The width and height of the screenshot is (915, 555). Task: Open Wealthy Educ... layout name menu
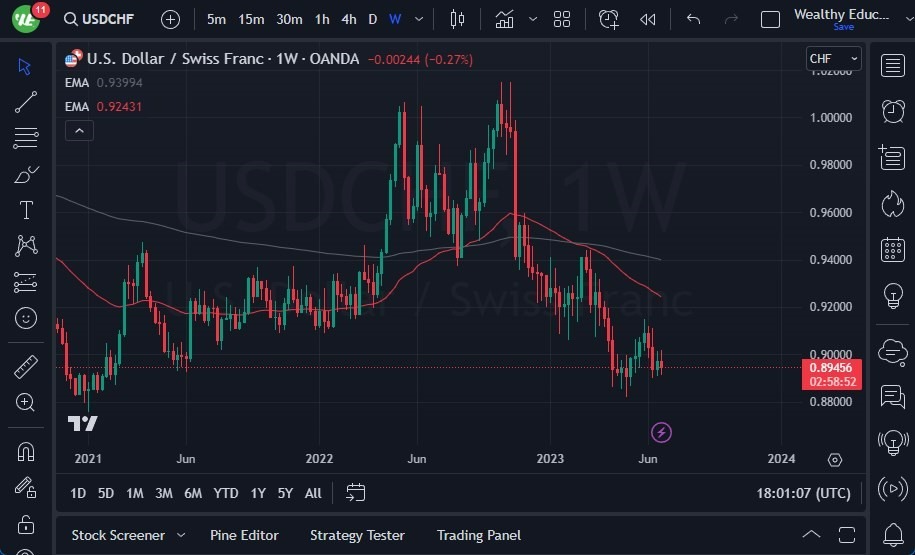(841, 15)
